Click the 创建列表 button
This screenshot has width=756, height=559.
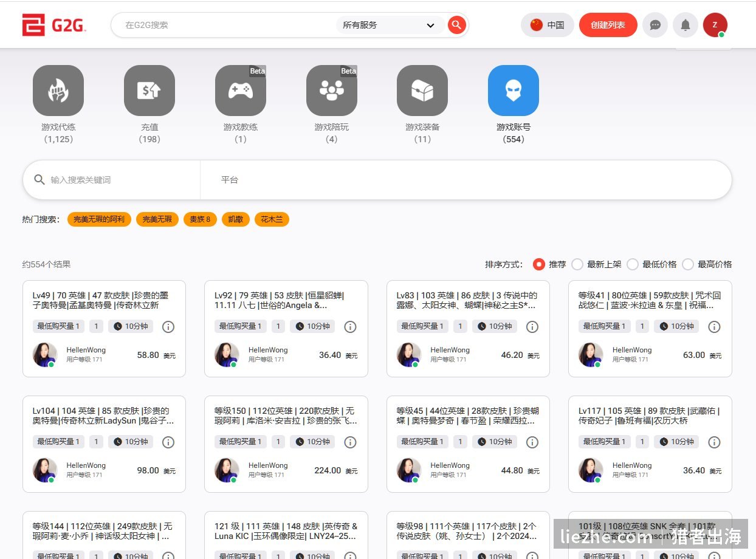coord(608,25)
